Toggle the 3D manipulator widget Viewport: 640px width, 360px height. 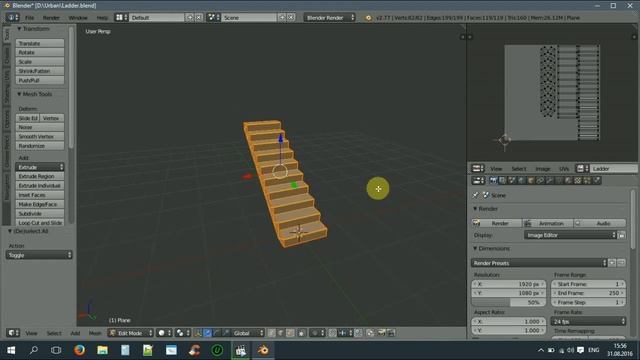[x=198, y=333]
